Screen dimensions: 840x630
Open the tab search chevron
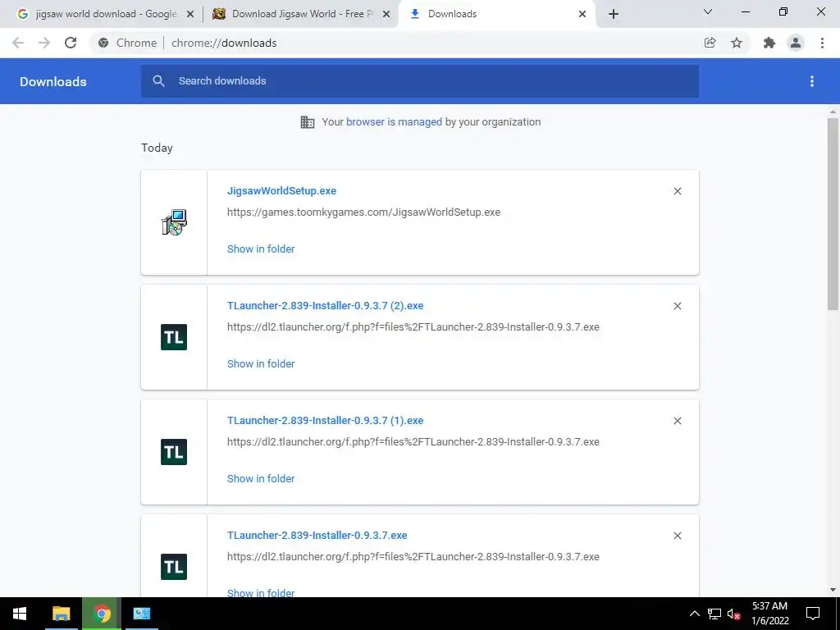tap(708, 11)
